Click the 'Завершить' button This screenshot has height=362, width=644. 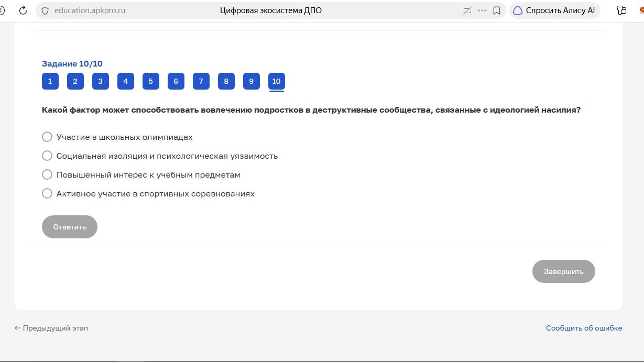[x=564, y=271]
